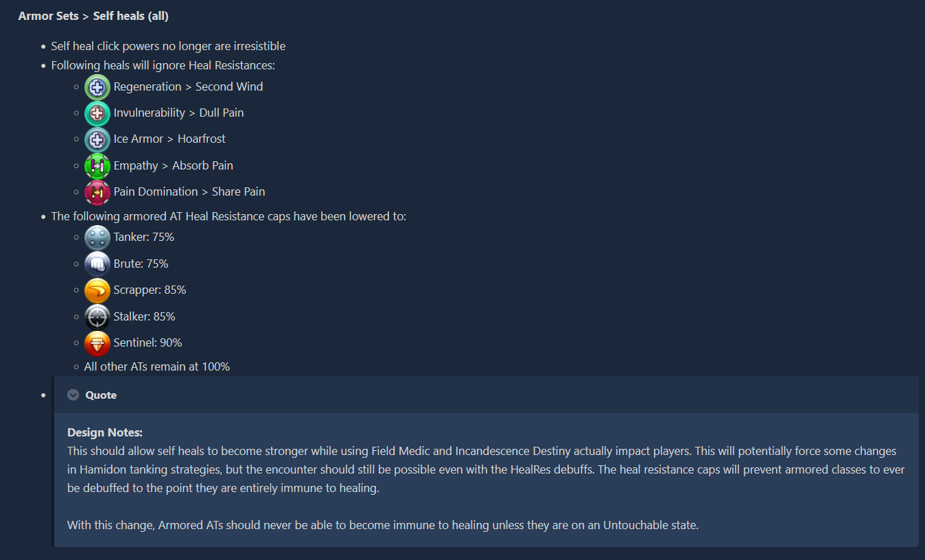This screenshot has height=560, width=925.
Task: Click the Design Notes heading
Action: point(105,432)
